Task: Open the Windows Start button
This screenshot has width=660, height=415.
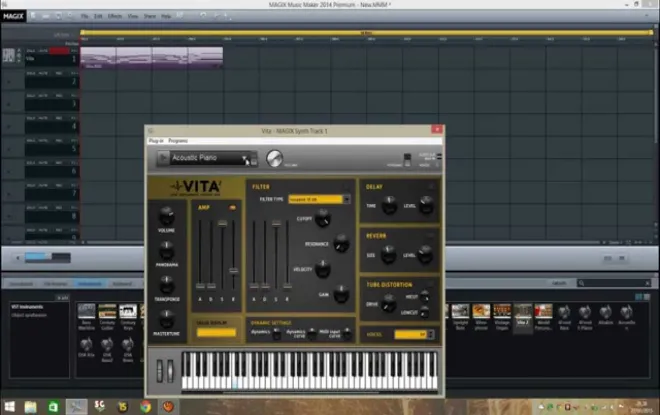Action: point(9,407)
